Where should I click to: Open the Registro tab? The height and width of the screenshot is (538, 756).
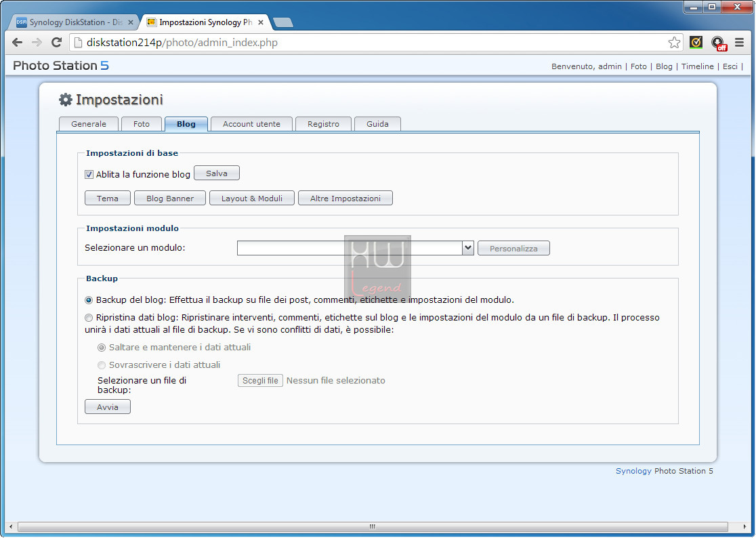(324, 124)
